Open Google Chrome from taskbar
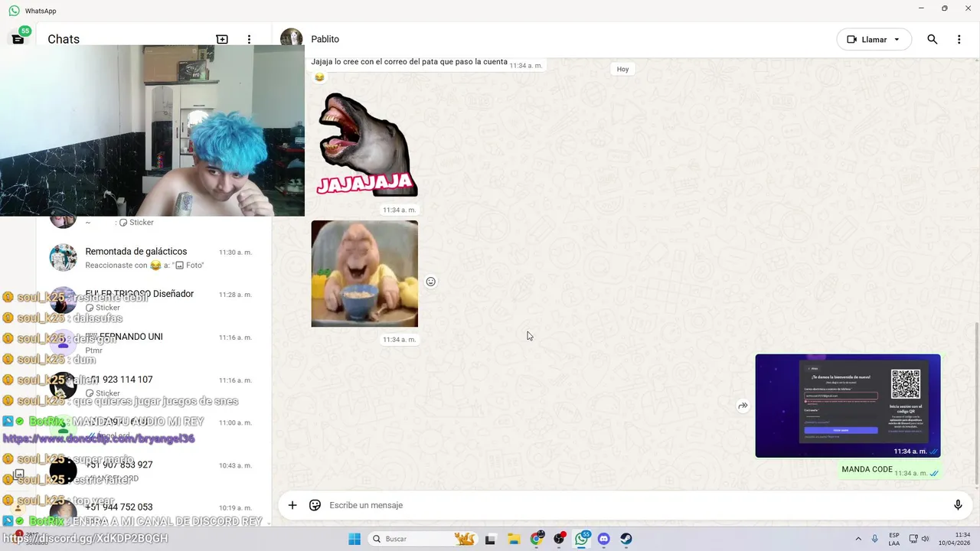The width and height of the screenshot is (980, 551). (x=537, y=539)
